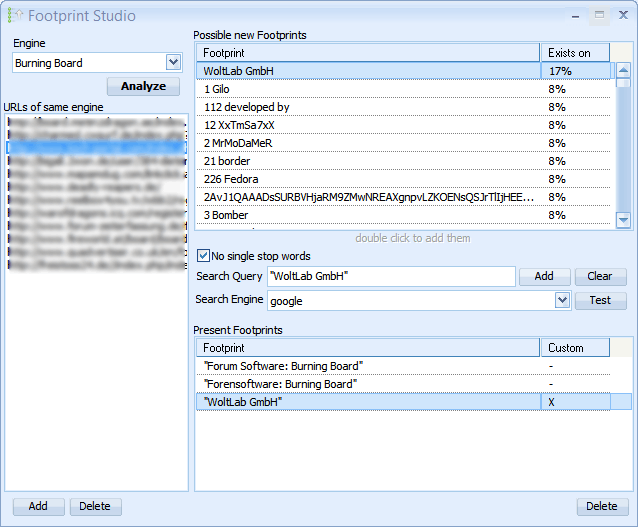This screenshot has height=527, width=638.
Task: Click the Search Query input field
Action: [390, 276]
